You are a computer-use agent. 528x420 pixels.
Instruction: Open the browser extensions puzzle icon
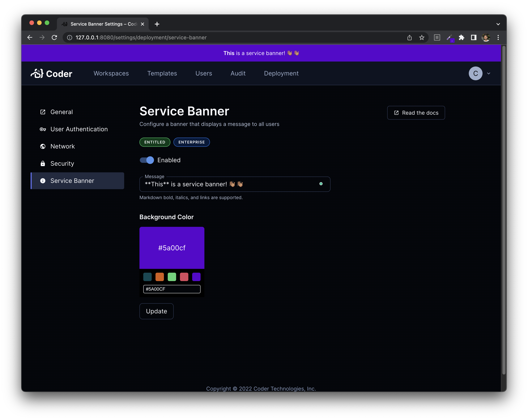pyautogui.click(x=461, y=37)
